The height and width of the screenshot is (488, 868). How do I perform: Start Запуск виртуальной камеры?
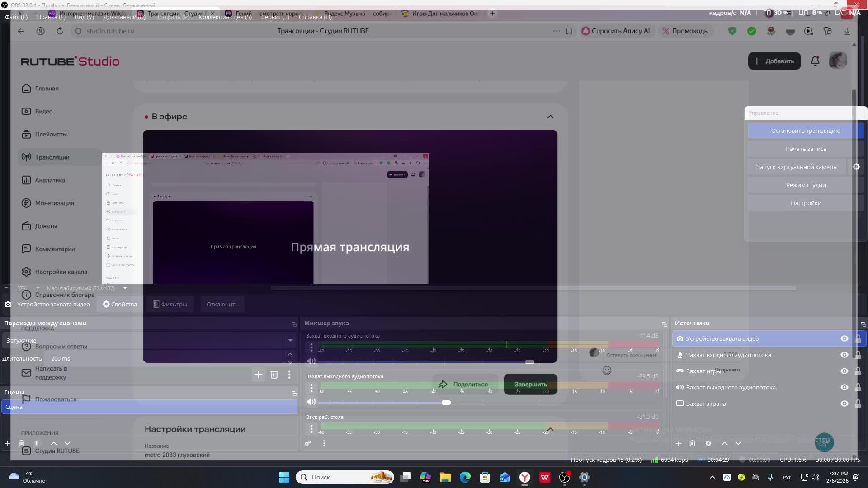797,167
